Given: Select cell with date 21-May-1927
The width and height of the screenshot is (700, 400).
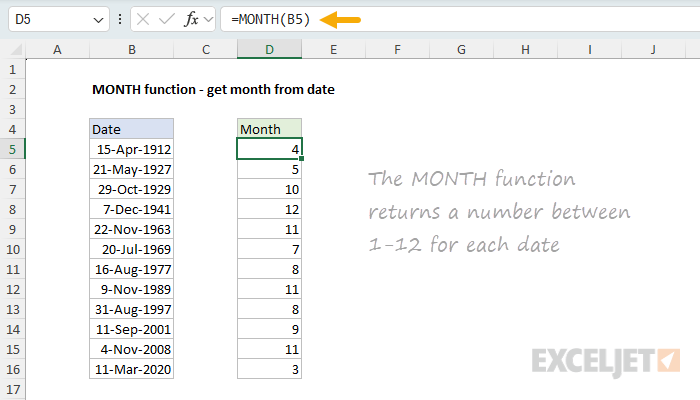Looking at the screenshot, I should tap(132, 169).
